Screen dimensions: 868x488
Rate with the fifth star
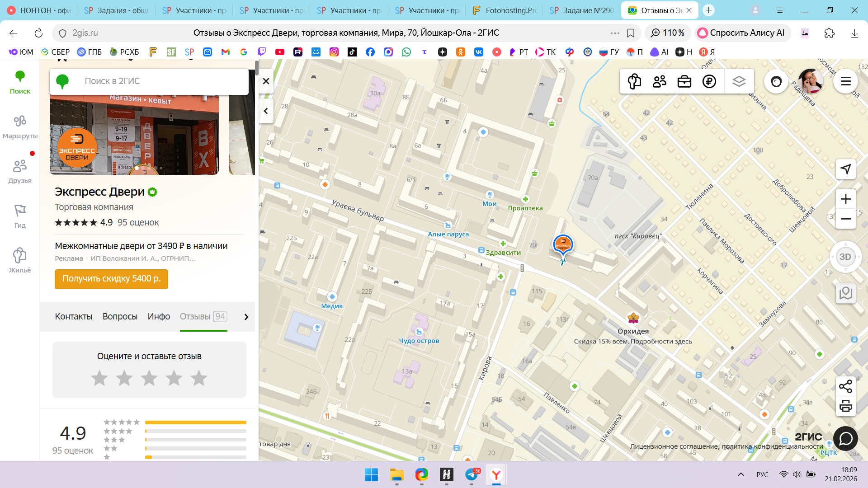coord(198,378)
